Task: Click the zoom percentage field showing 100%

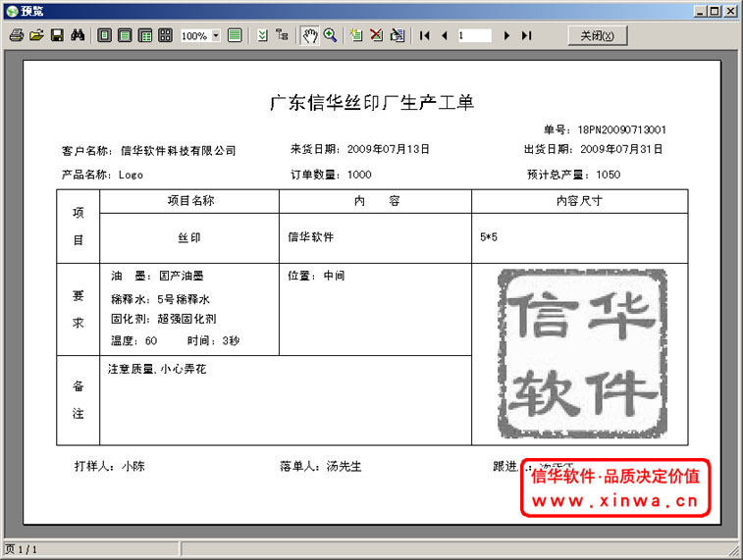Action: pos(195,35)
